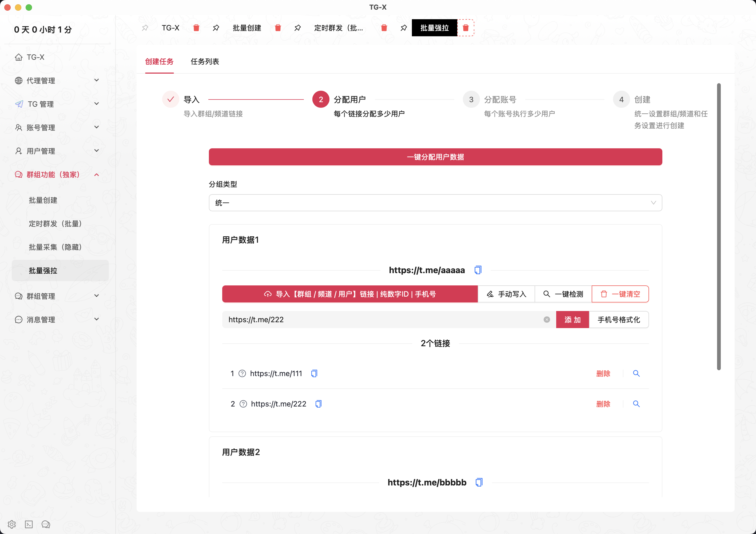
Task: Open settings gear at bottom left
Action: click(12, 524)
